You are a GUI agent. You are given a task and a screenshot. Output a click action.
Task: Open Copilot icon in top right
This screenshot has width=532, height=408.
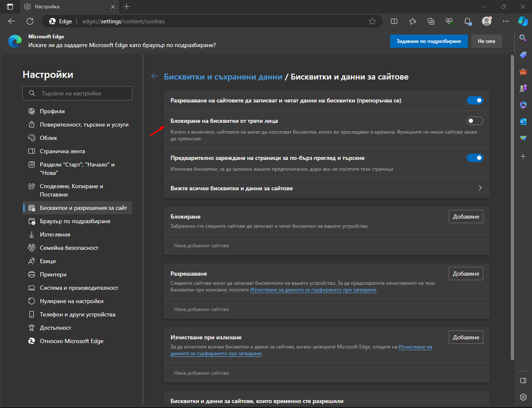(x=523, y=21)
